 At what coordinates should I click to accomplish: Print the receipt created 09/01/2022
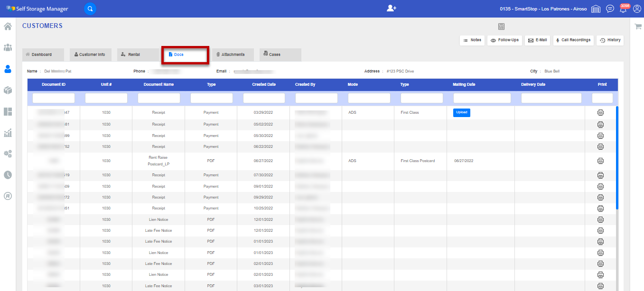(x=600, y=186)
